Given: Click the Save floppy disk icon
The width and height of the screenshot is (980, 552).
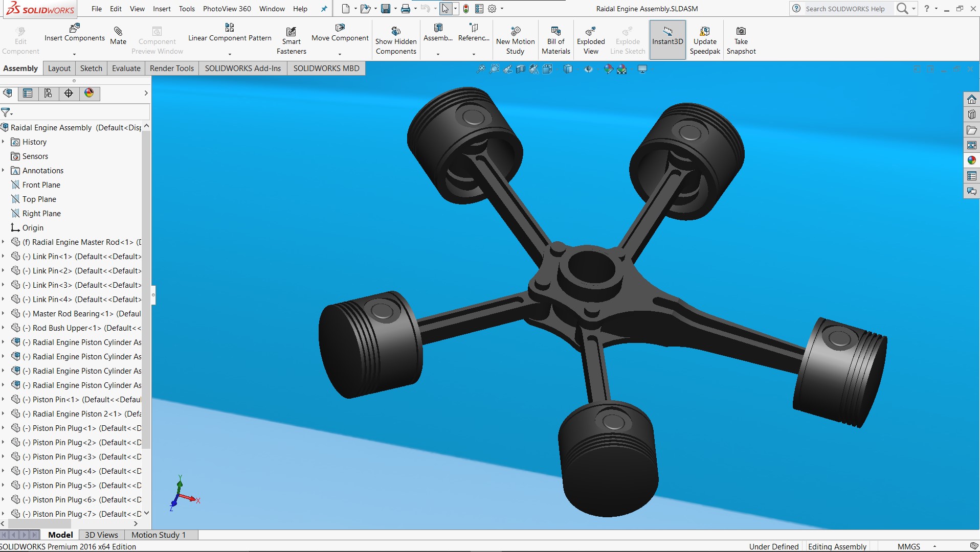Looking at the screenshot, I should pos(386,9).
